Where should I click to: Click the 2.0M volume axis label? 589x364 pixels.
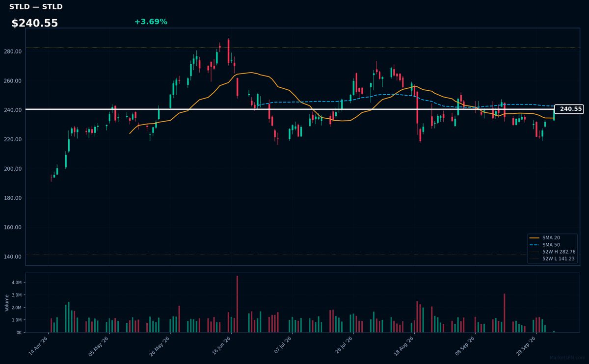point(16,308)
